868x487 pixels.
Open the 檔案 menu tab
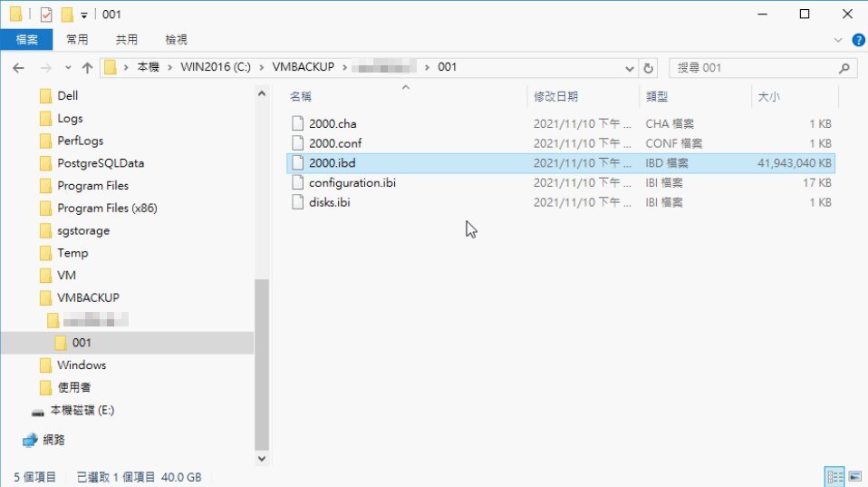[27, 40]
